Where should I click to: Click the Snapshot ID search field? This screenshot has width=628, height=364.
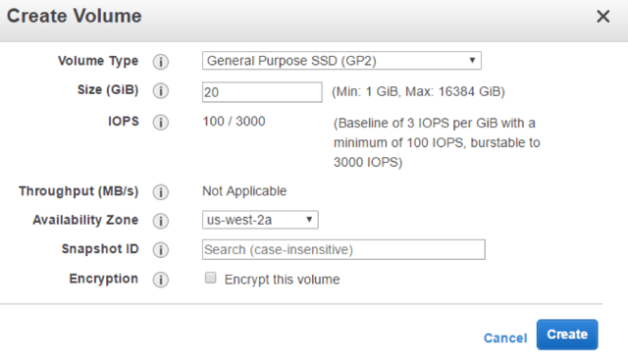(x=343, y=249)
